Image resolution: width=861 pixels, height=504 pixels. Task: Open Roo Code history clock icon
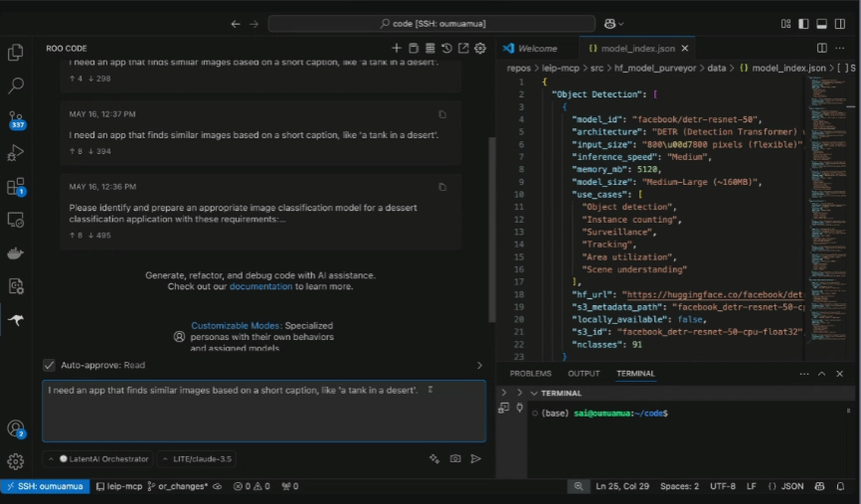click(x=446, y=49)
